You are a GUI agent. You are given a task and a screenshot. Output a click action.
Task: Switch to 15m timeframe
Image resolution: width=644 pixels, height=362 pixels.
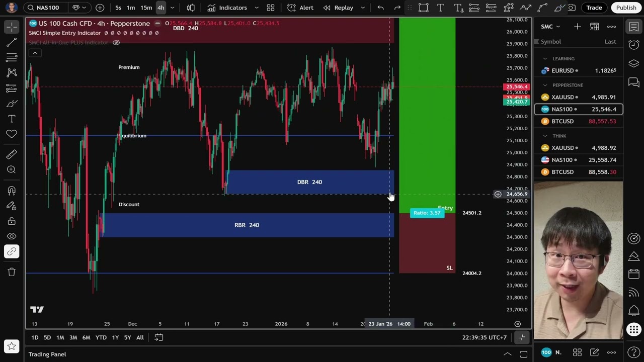[x=146, y=8]
